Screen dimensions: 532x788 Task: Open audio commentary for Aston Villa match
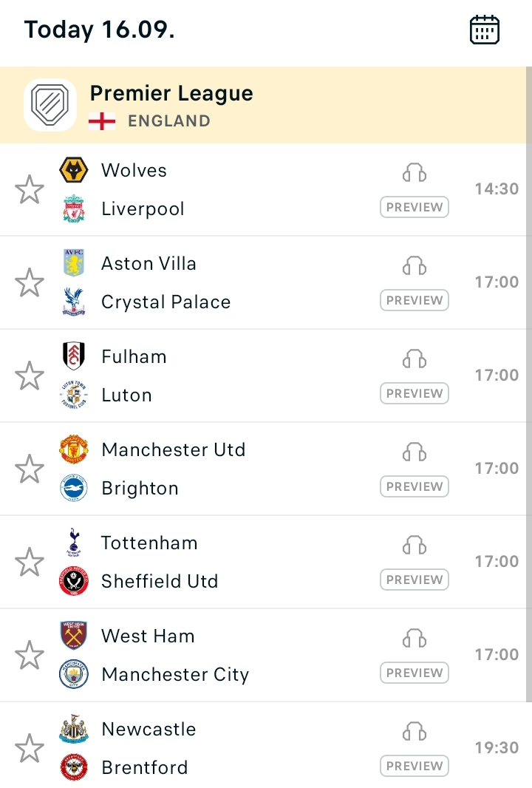tap(415, 266)
